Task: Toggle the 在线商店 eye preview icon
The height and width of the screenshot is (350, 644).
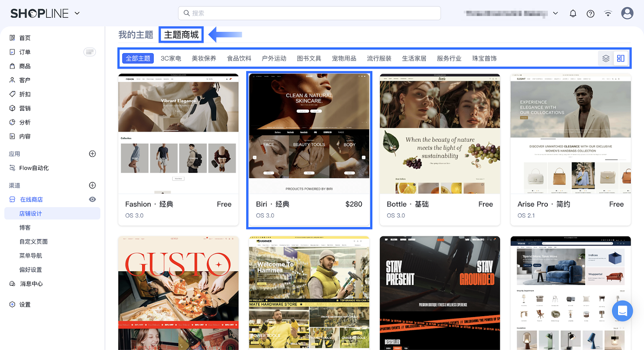Action: (x=93, y=199)
